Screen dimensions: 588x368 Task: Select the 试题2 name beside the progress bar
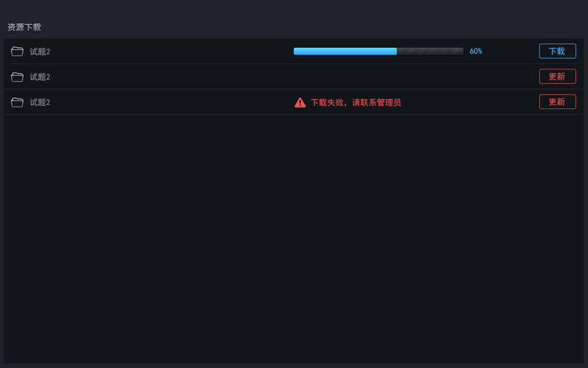pyautogui.click(x=40, y=52)
